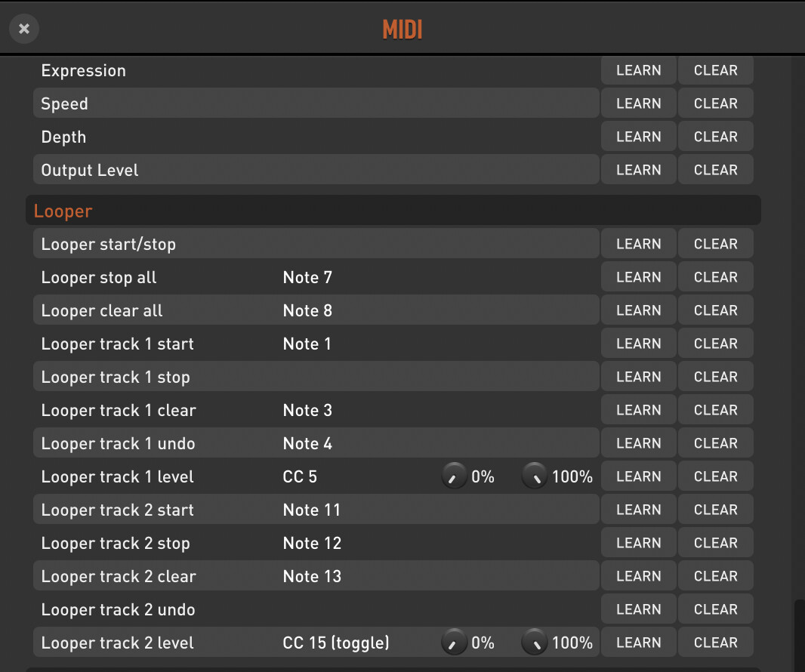Select the Note 8 mapping text
This screenshot has width=805, height=672.
(307, 310)
